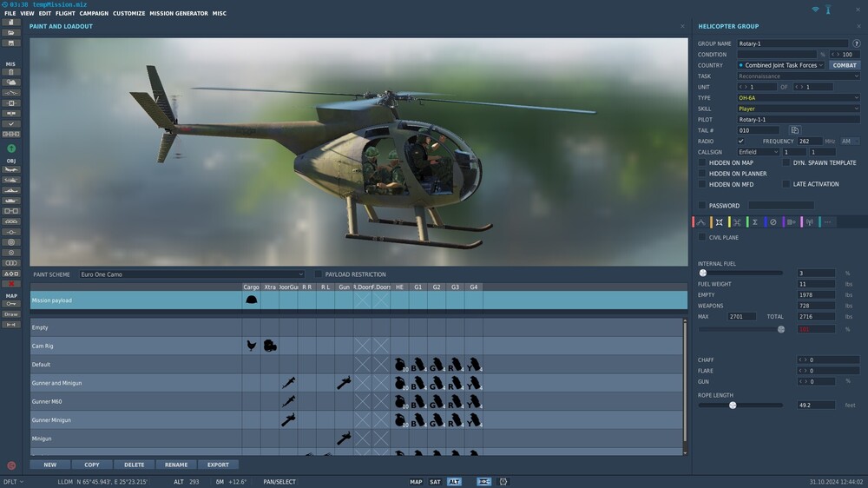Open the CAMPAIGN menu
The image size is (868, 488).
tap(94, 13)
